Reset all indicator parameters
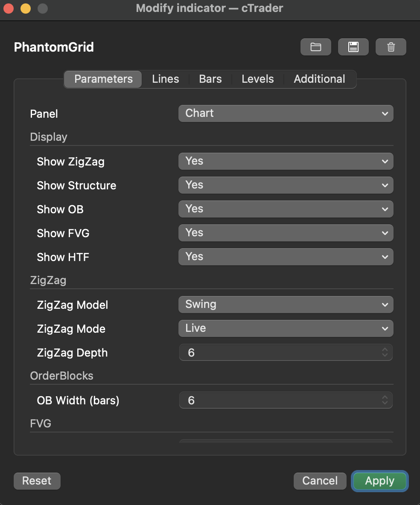The width and height of the screenshot is (420, 505). pos(37,481)
